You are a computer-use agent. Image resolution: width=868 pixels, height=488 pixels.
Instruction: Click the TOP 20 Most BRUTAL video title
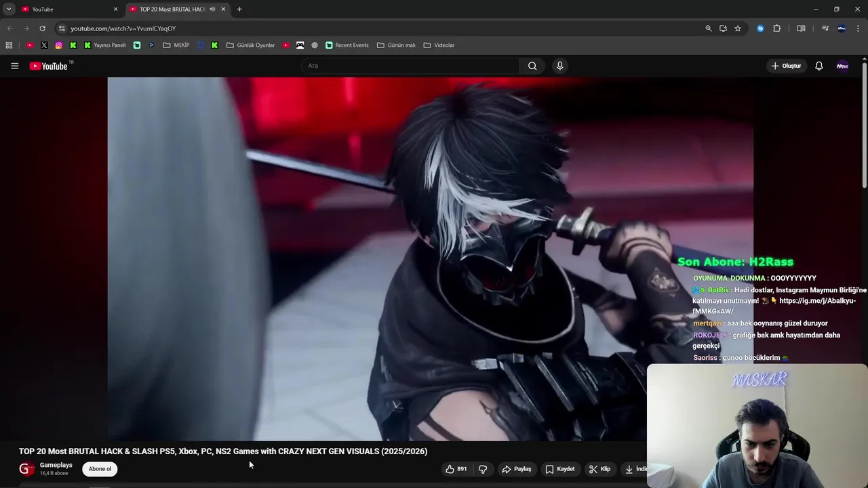coord(223,451)
